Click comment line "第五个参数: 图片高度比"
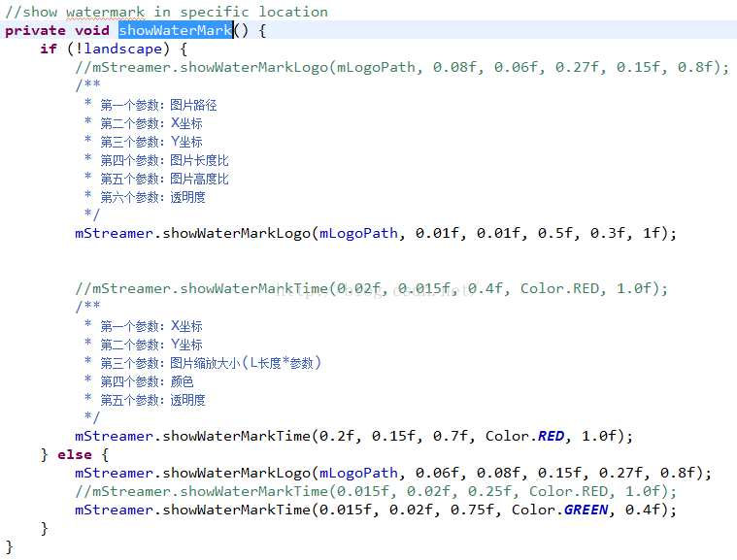This screenshot has height=560, width=737. pos(164,179)
